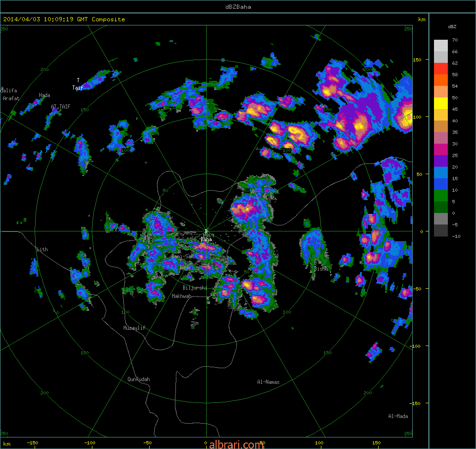This screenshot has width=476, height=449.
Task: Click the Bisha town label
Action: [x=321, y=269]
